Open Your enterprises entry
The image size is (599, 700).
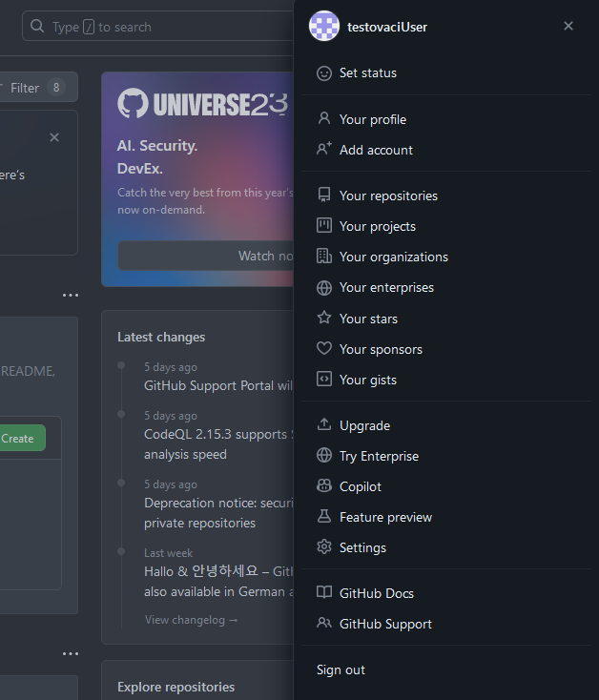(x=446, y=287)
